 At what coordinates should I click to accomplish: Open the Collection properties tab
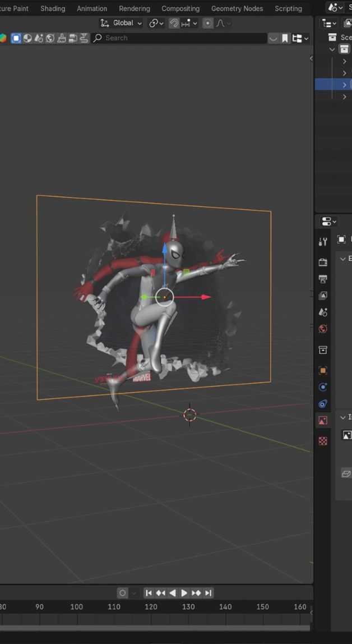coord(323,350)
